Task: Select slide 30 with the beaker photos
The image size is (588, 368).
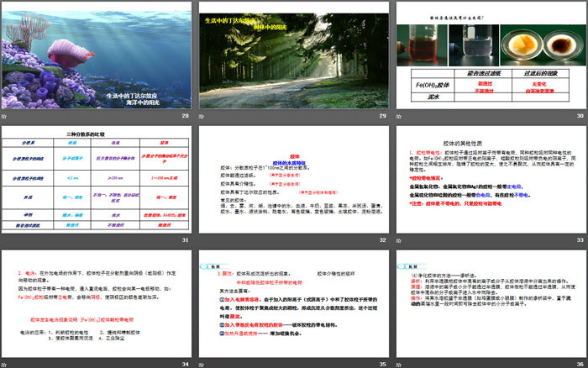Action: [x=491, y=54]
